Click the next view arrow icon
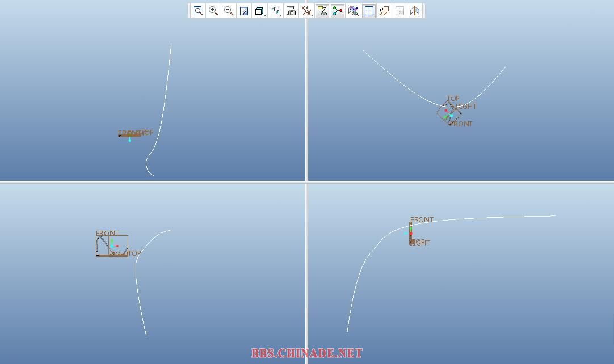614x364 pixels. [x=384, y=11]
